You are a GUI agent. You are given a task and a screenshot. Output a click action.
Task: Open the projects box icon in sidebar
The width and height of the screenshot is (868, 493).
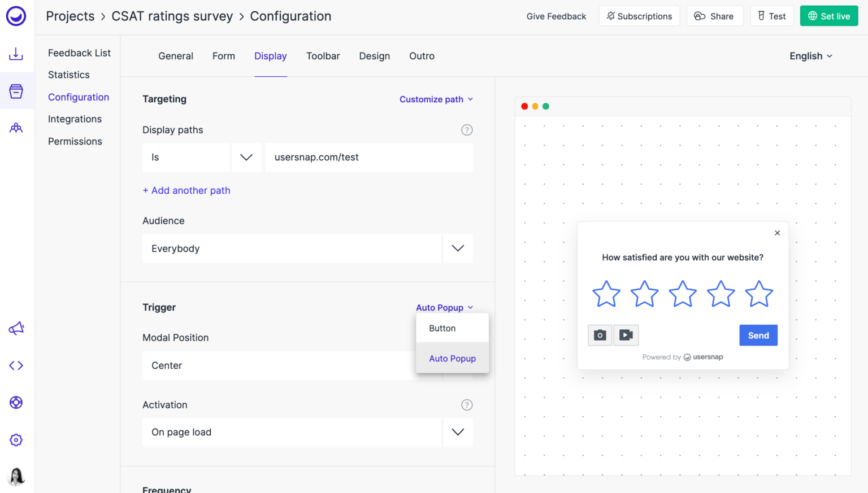[x=16, y=90]
